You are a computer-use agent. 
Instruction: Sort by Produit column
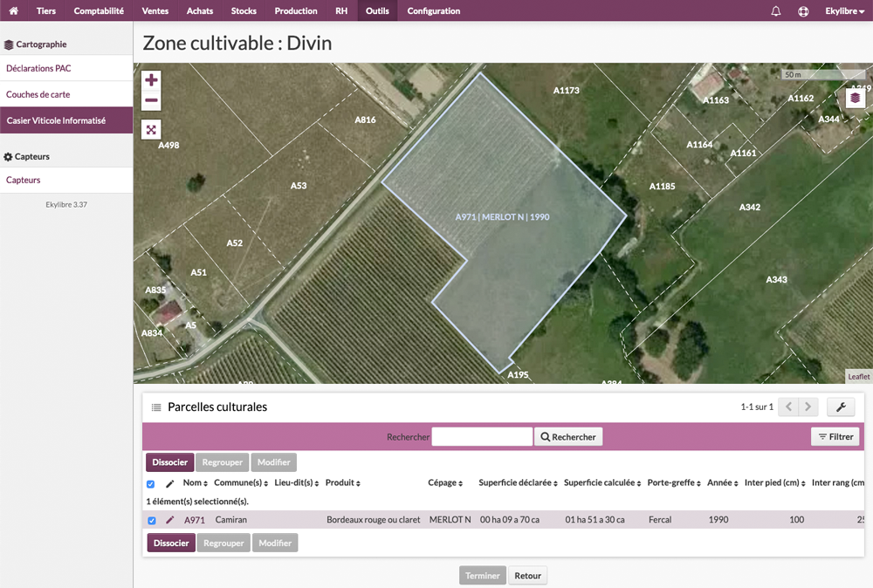coord(343,482)
